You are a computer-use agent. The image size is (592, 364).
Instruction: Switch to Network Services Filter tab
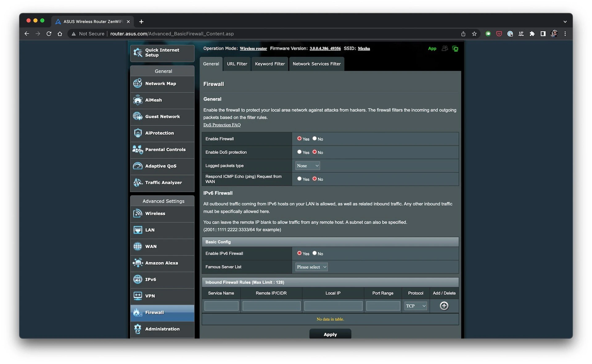point(317,64)
